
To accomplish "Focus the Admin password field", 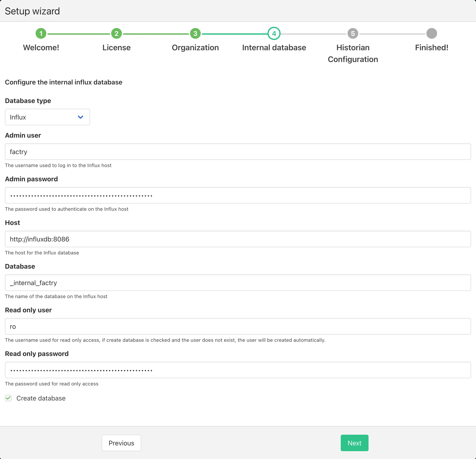I will (238, 195).
